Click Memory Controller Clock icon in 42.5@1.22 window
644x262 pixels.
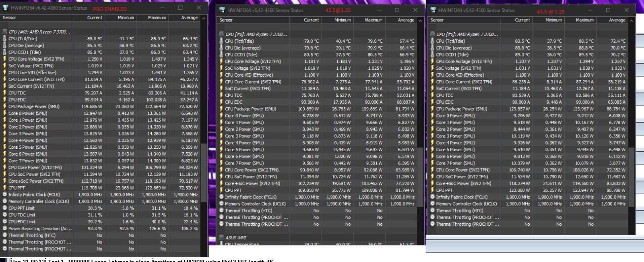click(221, 204)
